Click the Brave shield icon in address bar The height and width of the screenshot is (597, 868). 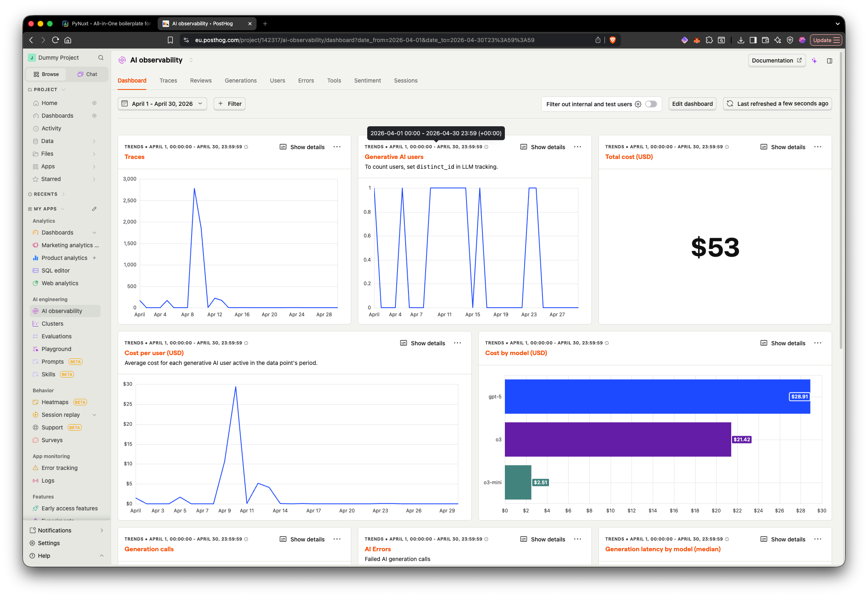tap(612, 40)
